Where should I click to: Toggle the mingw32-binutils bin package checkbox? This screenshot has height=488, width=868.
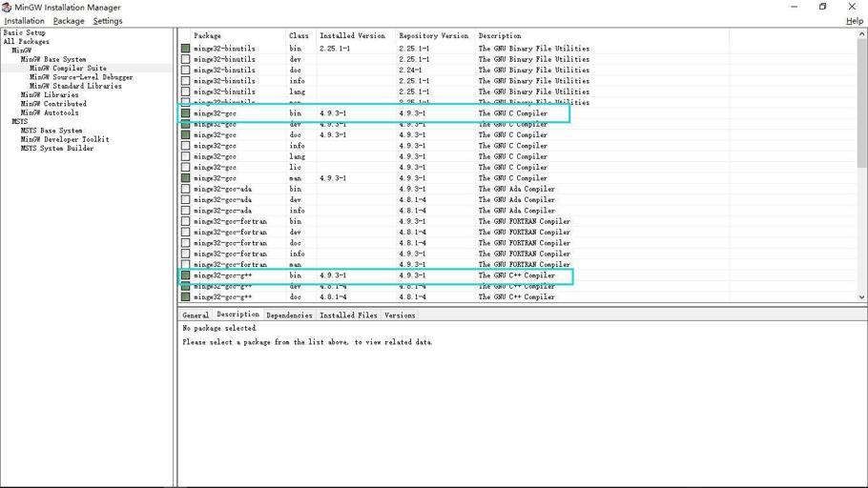tap(185, 49)
